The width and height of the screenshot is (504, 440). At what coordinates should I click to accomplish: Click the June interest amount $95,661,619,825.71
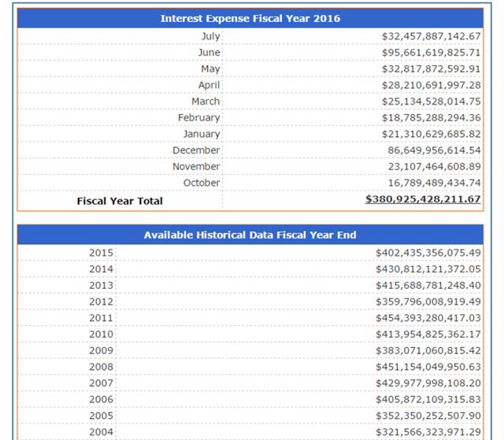(x=431, y=53)
